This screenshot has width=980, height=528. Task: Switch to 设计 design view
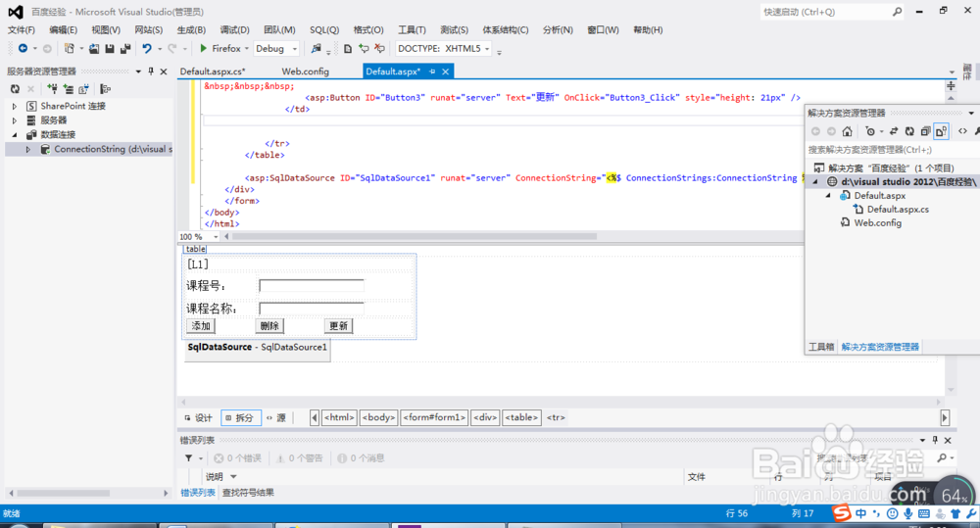[x=199, y=417]
